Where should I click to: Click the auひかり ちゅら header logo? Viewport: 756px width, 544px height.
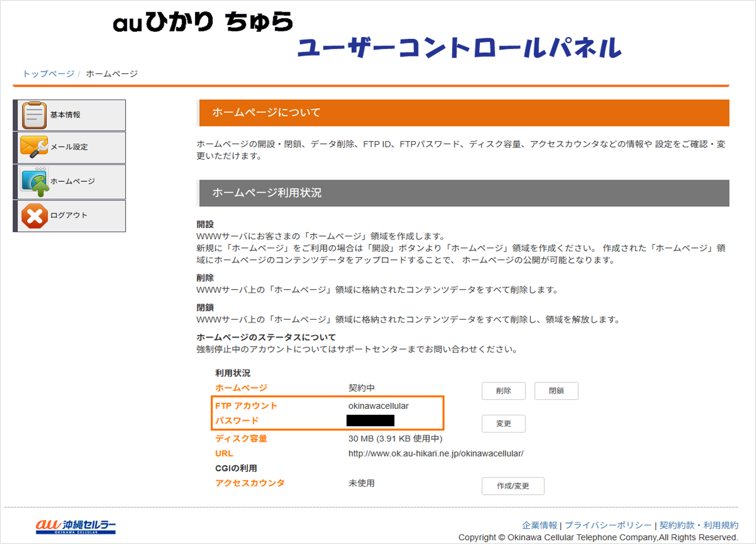coord(203,22)
